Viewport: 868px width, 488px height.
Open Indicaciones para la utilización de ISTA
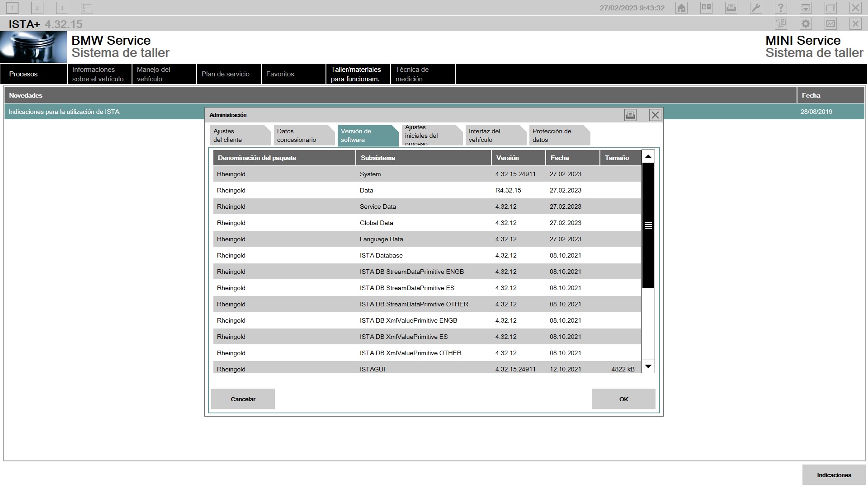(64, 112)
